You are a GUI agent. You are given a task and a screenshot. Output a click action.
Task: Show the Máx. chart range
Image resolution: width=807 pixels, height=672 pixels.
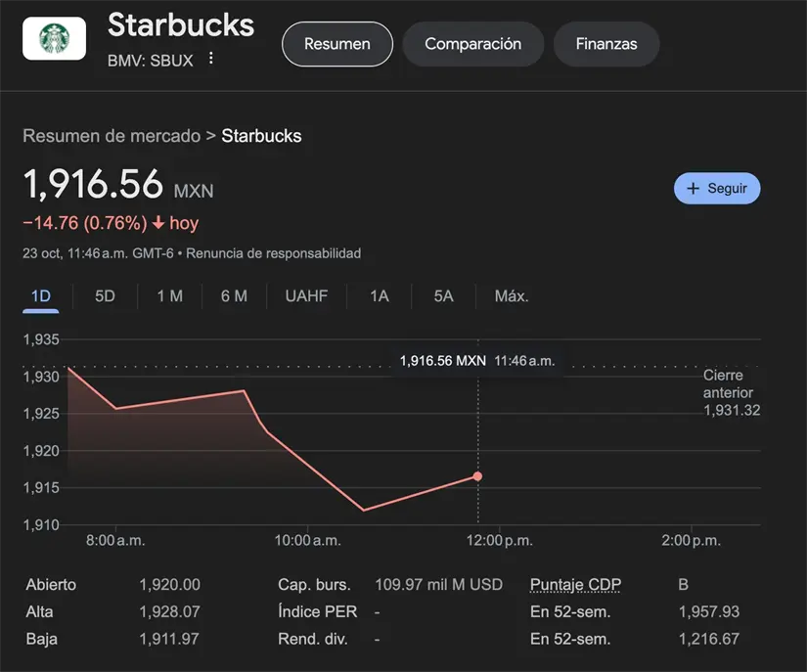point(512,296)
